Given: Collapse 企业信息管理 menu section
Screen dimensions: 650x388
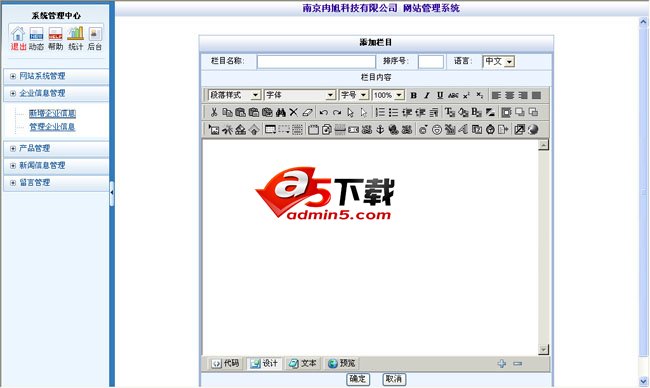Looking at the screenshot, I should (56, 93).
